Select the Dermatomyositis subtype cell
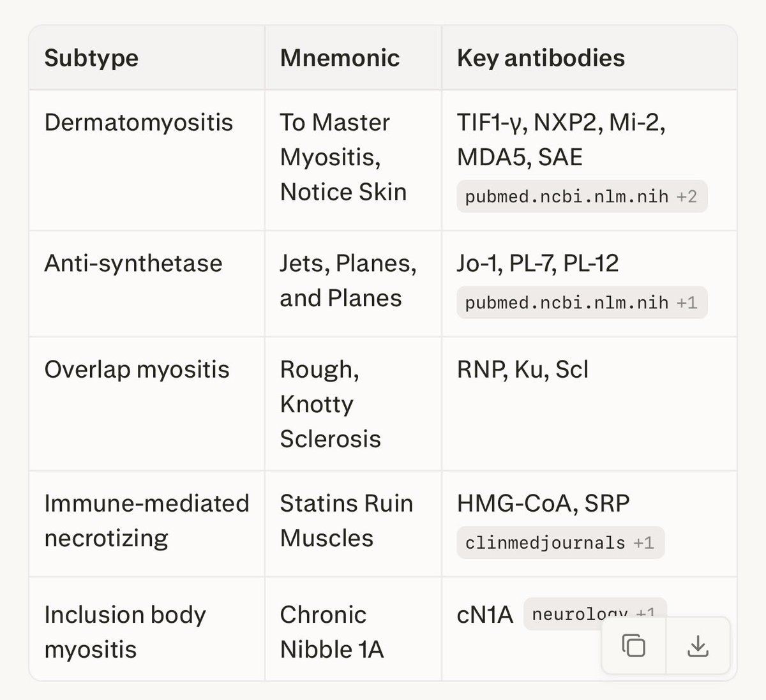 click(139, 123)
